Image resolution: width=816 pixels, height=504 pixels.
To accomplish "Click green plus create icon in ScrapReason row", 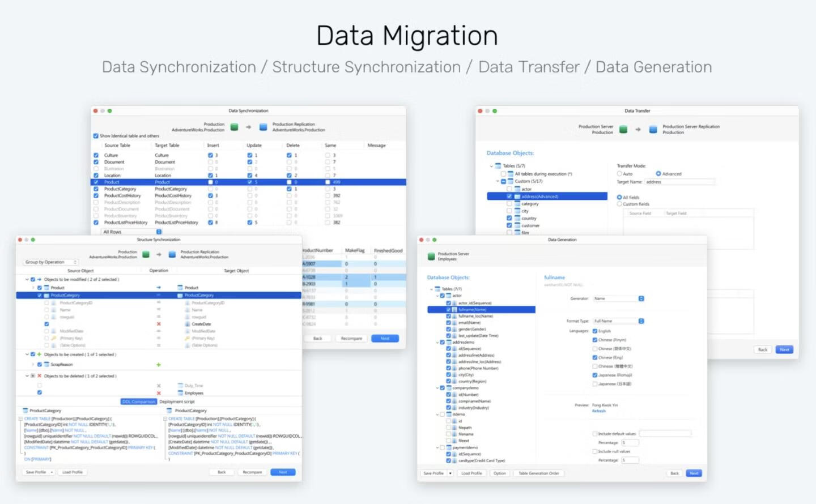I will pos(159,365).
